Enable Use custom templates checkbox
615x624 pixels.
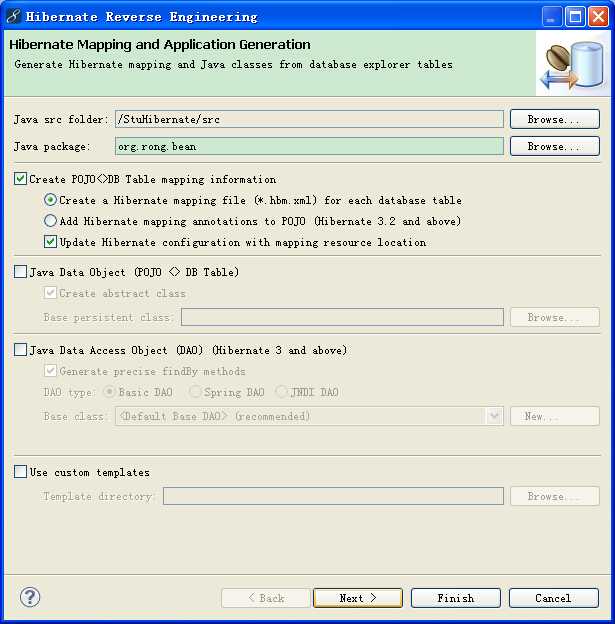[20, 472]
